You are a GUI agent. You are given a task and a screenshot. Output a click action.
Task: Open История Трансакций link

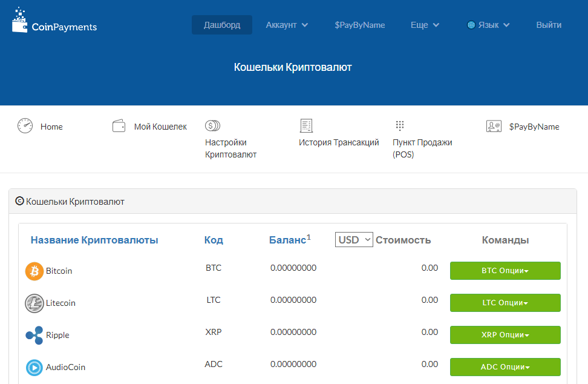[339, 143]
